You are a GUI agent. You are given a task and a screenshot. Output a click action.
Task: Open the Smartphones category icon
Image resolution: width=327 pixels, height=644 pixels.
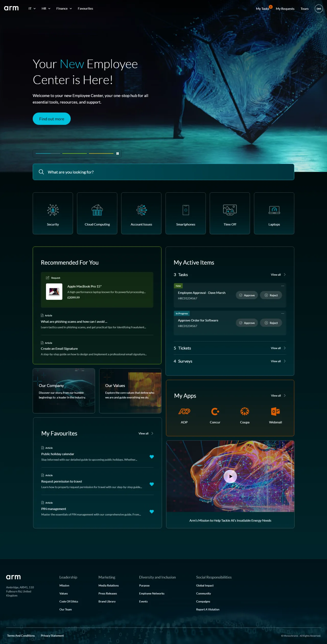point(186,210)
